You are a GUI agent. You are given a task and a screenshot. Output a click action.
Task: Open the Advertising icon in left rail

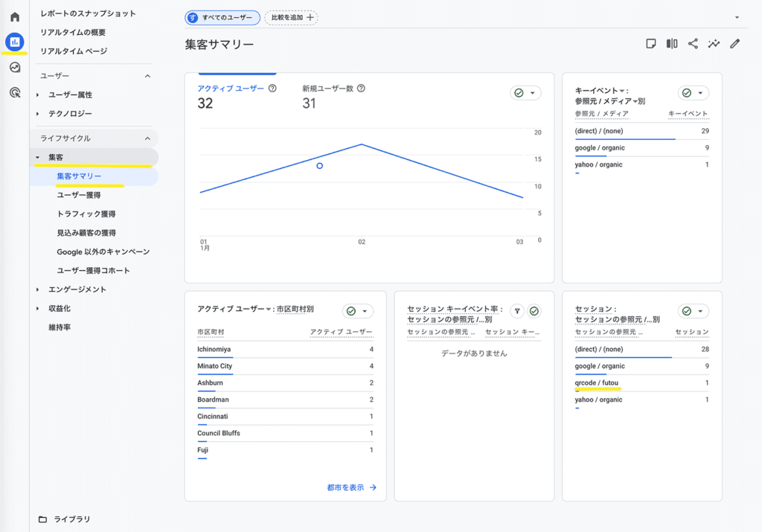[x=15, y=92]
